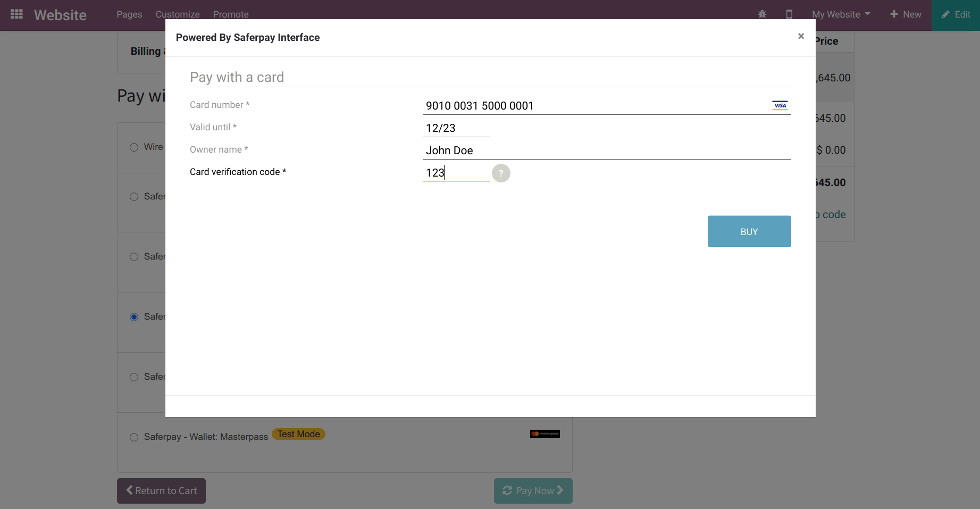Click the Edit pencil button

[x=956, y=15]
